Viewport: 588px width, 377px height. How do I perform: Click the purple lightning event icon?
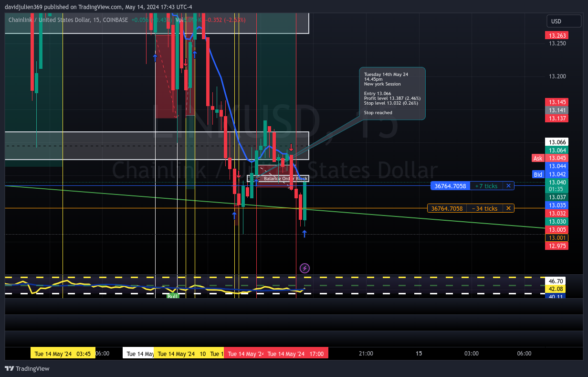point(304,268)
